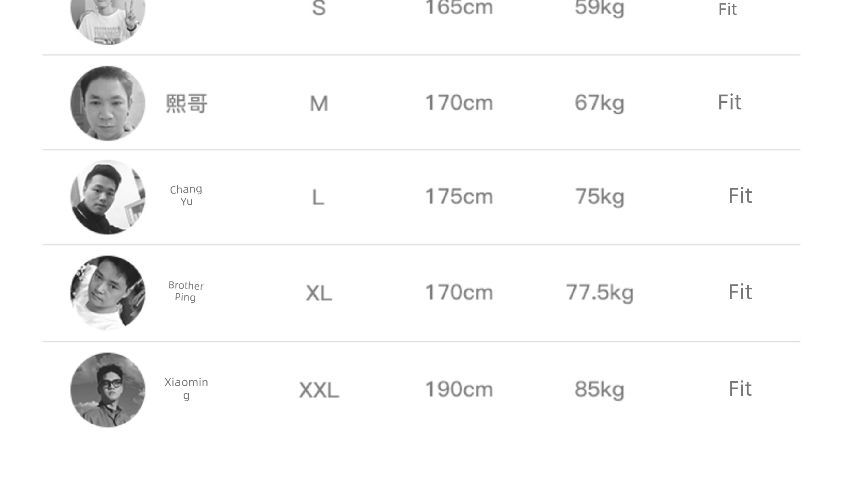Open the Xiaoming name label
Screen dimensions: 843x504
[x=186, y=388]
